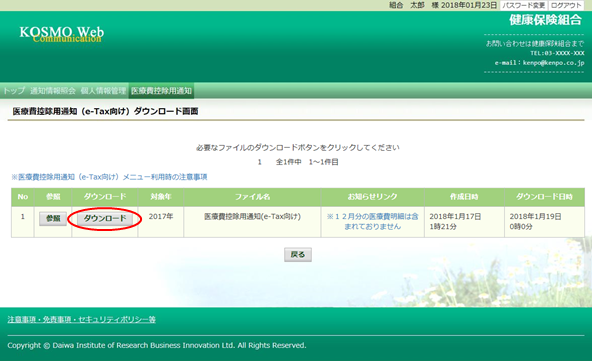Open the トップ menu tab
592x361 pixels.
[x=14, y=91]
